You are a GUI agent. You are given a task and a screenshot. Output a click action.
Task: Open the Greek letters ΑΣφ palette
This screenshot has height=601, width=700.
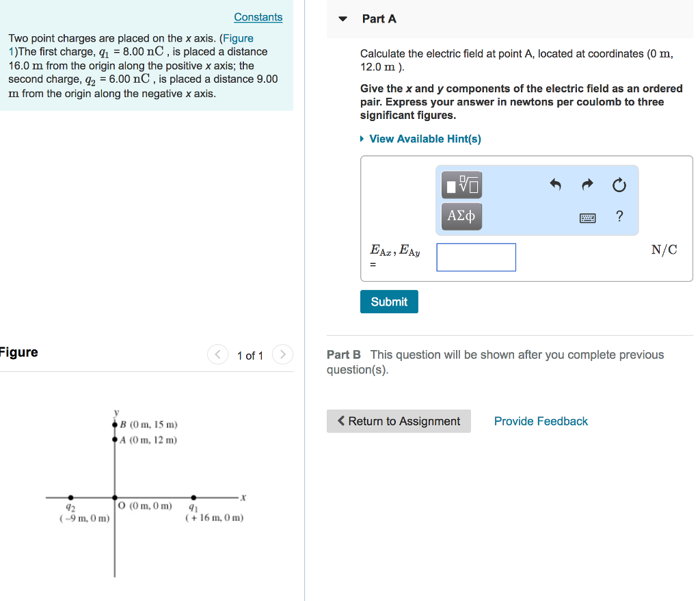pyautogui.click(x=460, y=215)
